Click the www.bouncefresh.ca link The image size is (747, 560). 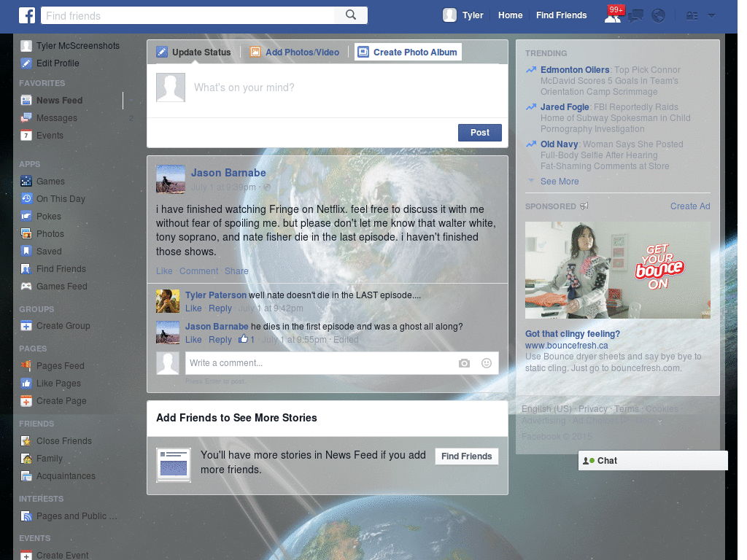tap(566, 345)
